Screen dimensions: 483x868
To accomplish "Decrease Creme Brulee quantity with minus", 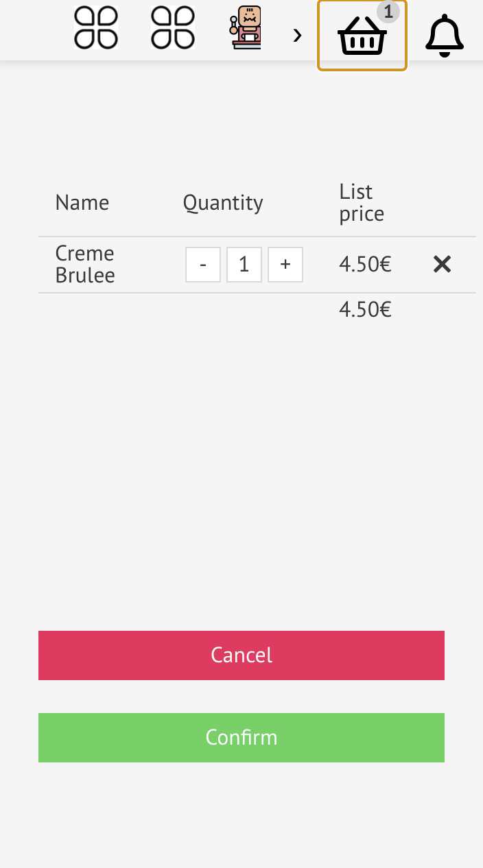I will pos(203,265).
